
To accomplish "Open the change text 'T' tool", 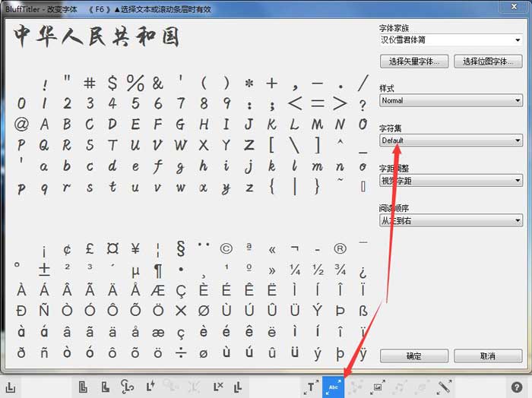I will [x=311, y=387].
